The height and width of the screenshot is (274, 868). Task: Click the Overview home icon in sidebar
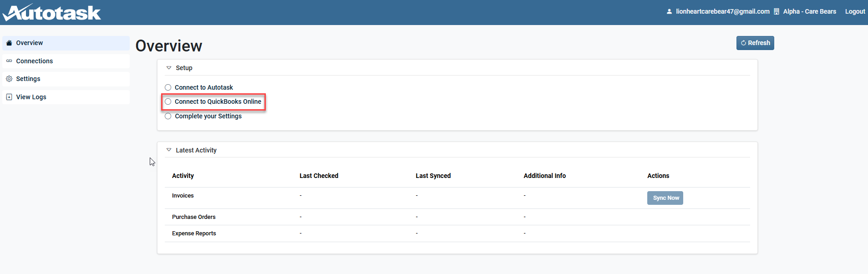9,43
